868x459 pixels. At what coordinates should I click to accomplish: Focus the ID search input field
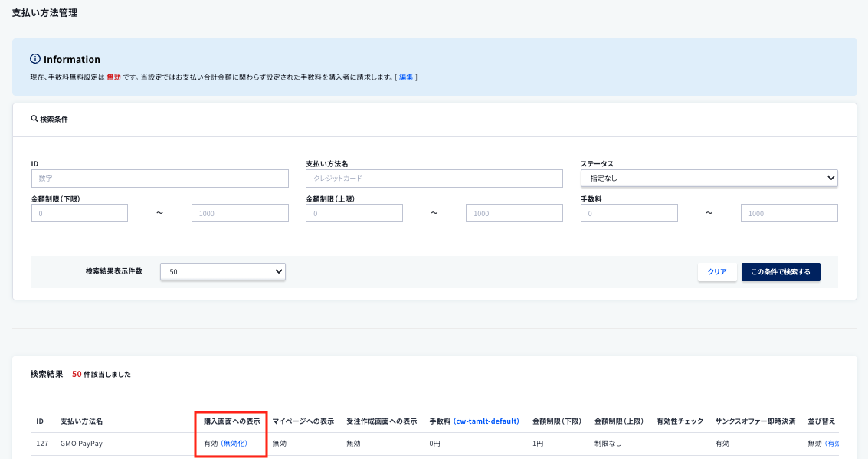pyautogui.click(x=160, y=179)
